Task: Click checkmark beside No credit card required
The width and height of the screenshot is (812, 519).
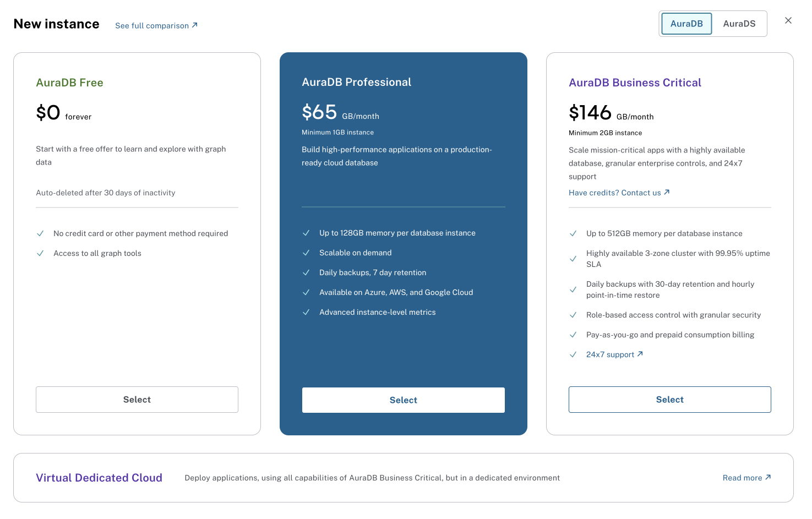Action: tap(40, 233)
